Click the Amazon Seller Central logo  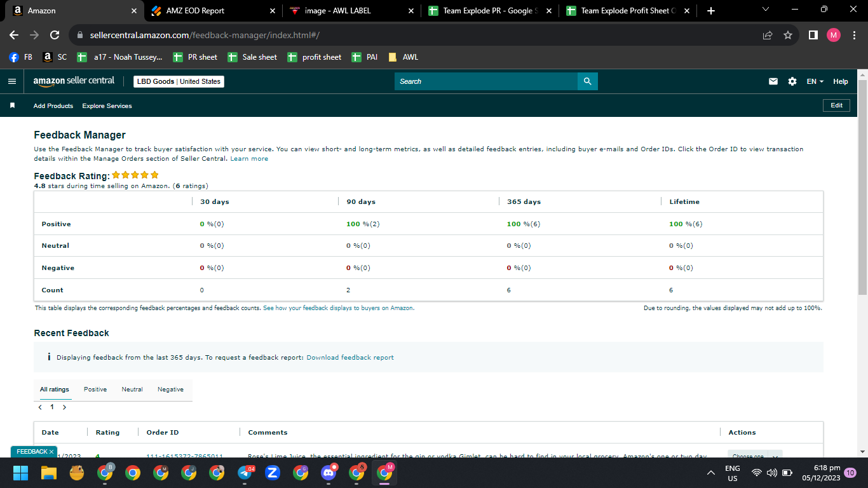74,81
